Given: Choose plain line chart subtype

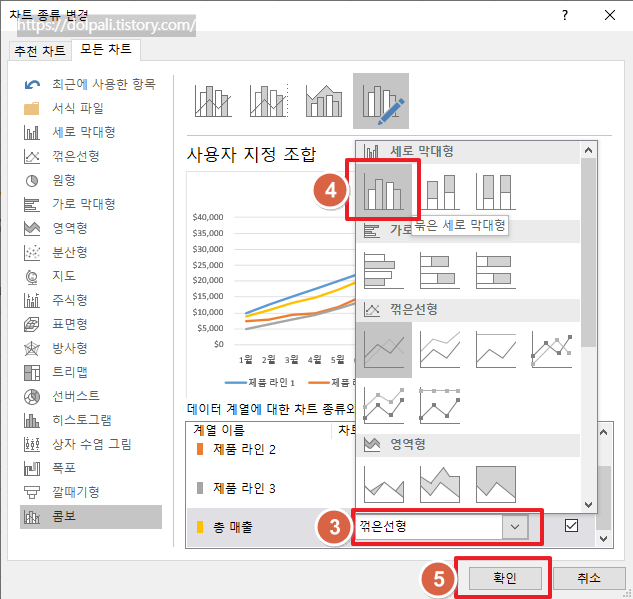Looking at the screenshot, I should click(x=384, y=350).
